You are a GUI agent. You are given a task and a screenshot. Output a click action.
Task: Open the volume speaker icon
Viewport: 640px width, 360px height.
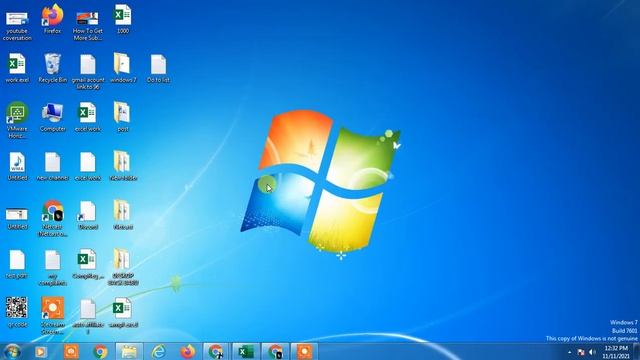(592, 352)
